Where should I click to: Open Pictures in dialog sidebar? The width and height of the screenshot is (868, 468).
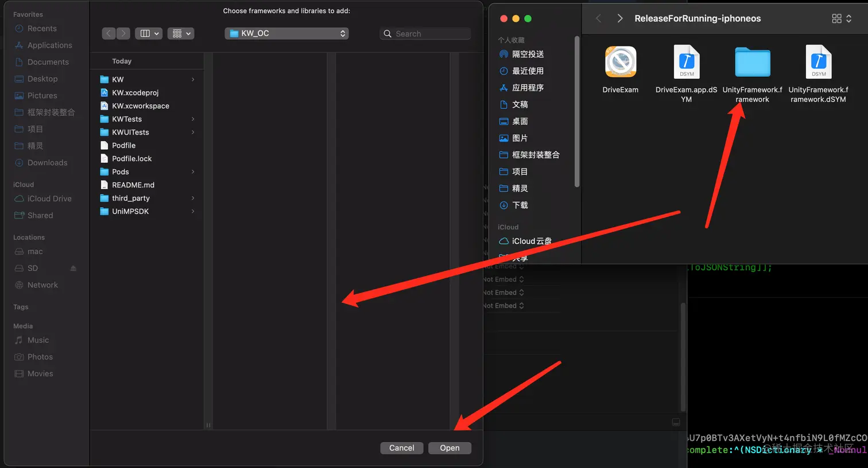[36, 96]
